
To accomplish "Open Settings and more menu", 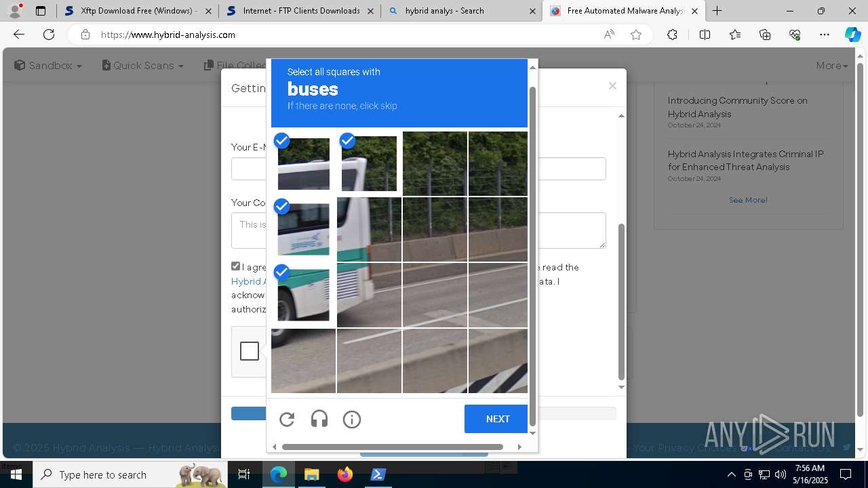I will 825,35.
